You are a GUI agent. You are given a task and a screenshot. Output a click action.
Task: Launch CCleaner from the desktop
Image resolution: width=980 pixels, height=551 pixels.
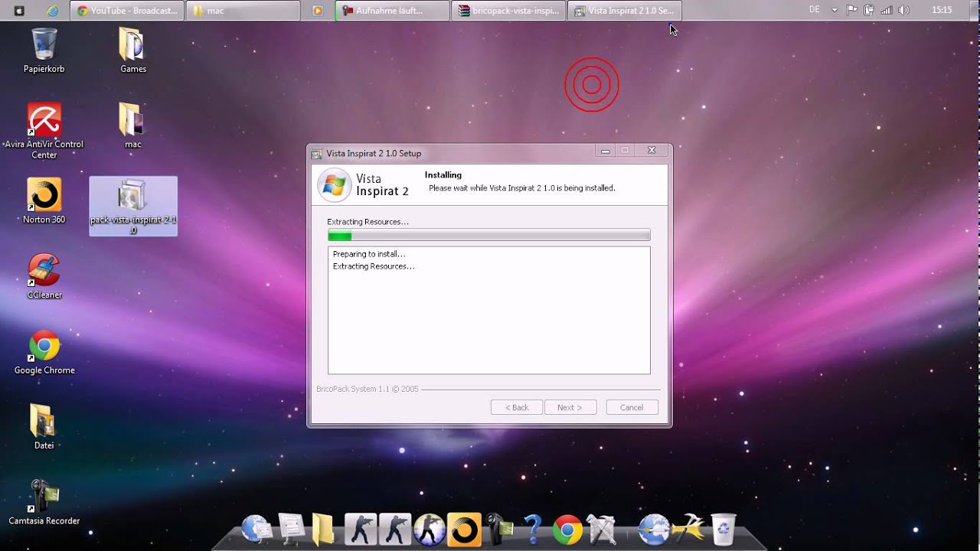click(44, 276)
